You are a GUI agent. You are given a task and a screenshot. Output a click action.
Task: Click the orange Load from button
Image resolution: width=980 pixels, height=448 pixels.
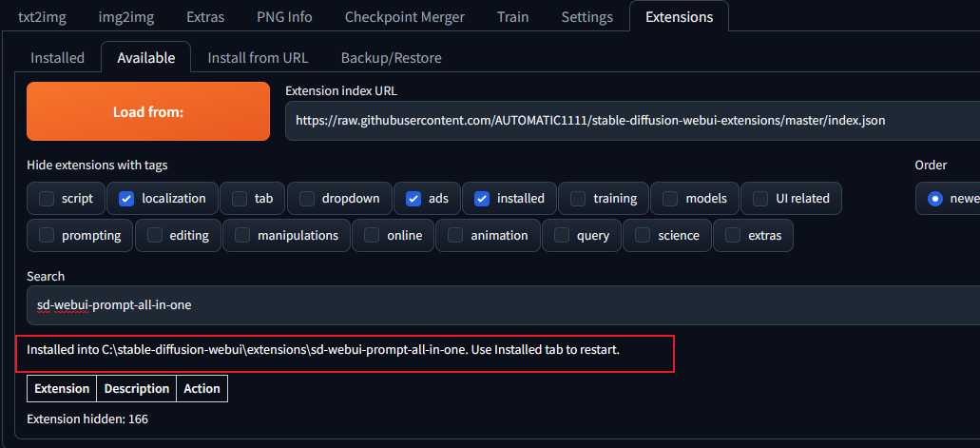[148, 111]
